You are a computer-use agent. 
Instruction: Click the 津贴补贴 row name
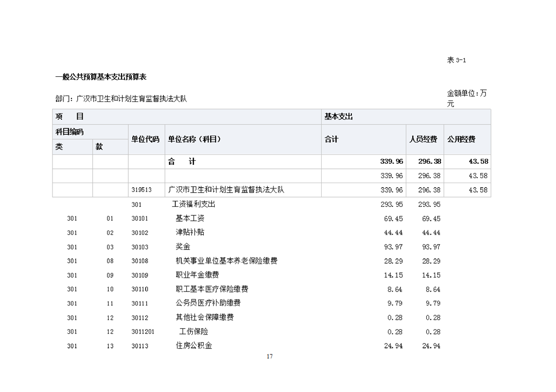tap(190, 232)
